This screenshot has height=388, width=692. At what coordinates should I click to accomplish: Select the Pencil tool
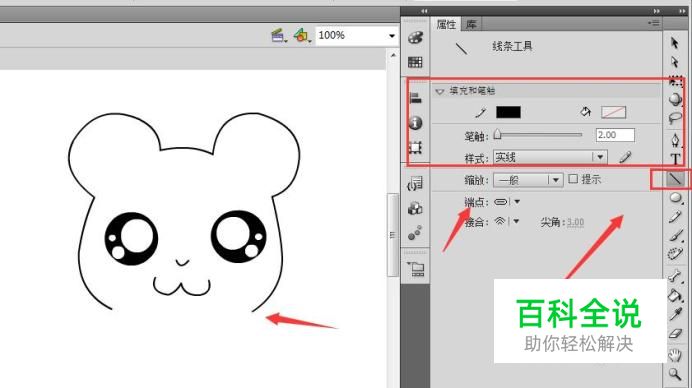tap(675, 216)
